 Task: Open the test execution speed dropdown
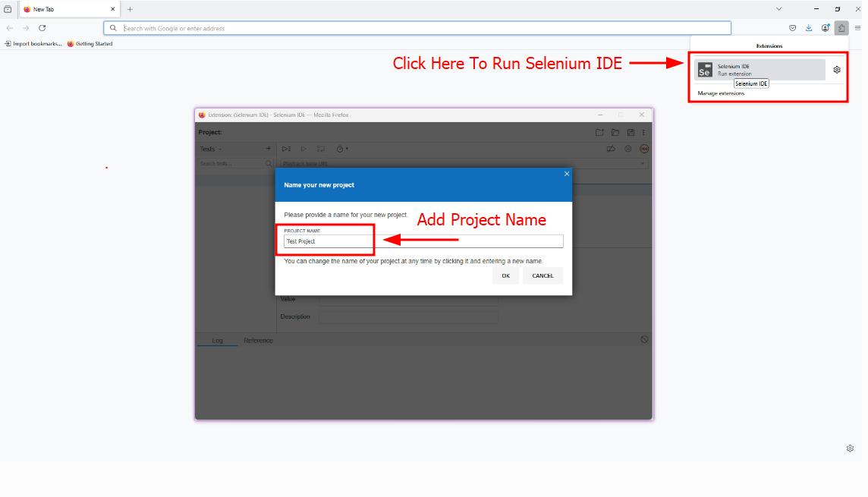tap(342, 149)
